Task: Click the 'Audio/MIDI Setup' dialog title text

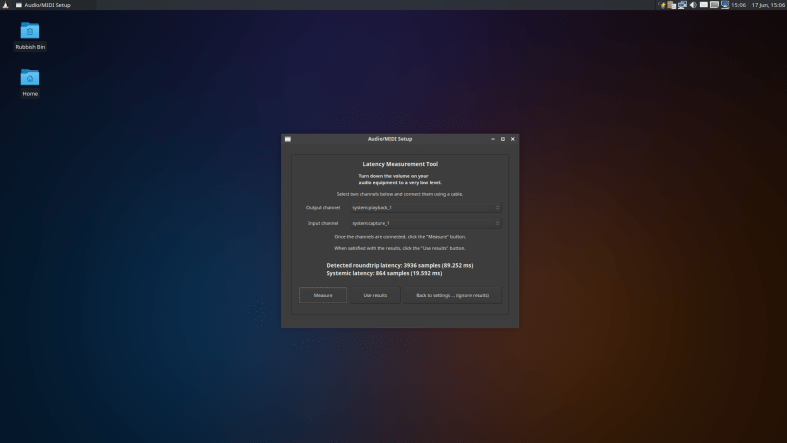Action: [x=390, y=139]
